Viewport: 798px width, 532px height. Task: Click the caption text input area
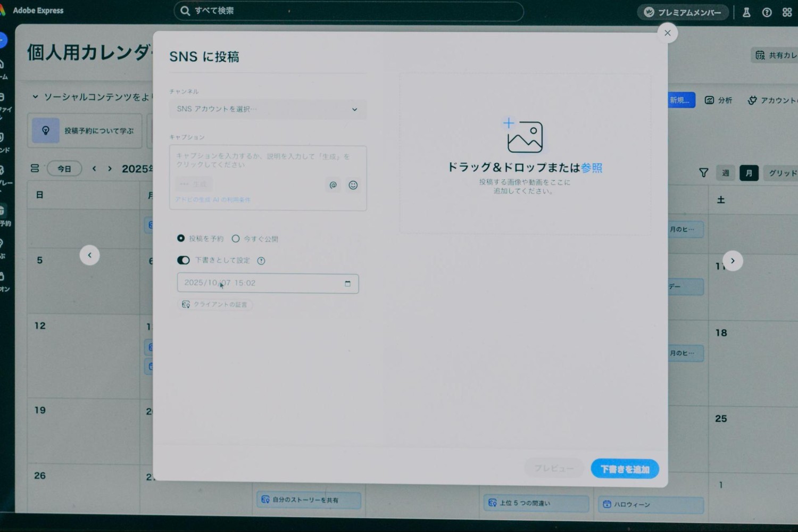point(263,161)
